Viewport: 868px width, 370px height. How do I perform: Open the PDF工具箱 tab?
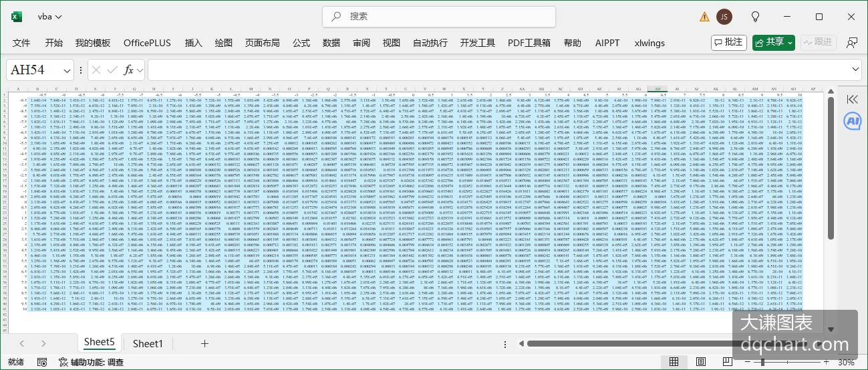529,43
